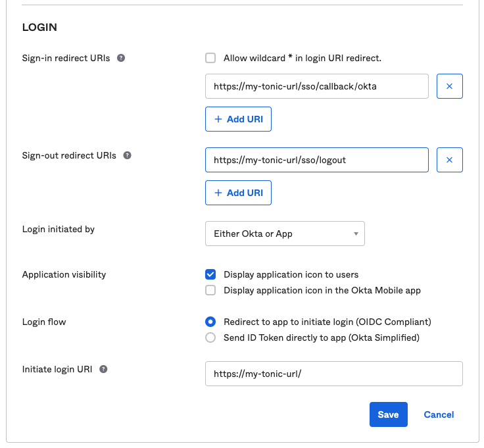Click the sign-in redirect URI text field
The image size is (484, 448).
(x=316, y=86)
